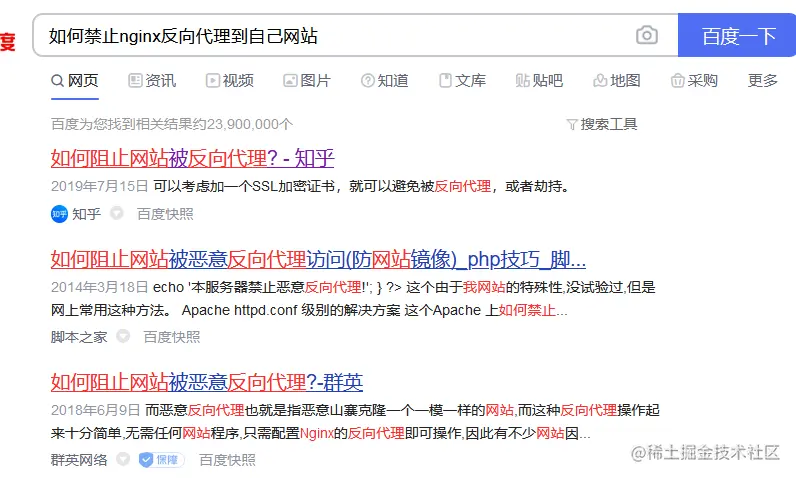This screenshot has width=796, height=478.
Task: Open result 如何阻止网站被恶意反向代理?-群英
Action: [x=207, y=382]
